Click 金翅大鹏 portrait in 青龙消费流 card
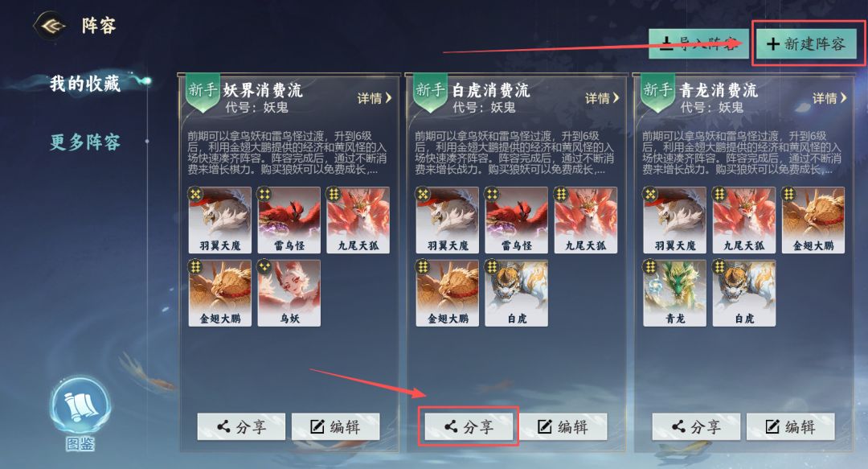868x469 pixels. pyautogui.click(x=813, y=220)
